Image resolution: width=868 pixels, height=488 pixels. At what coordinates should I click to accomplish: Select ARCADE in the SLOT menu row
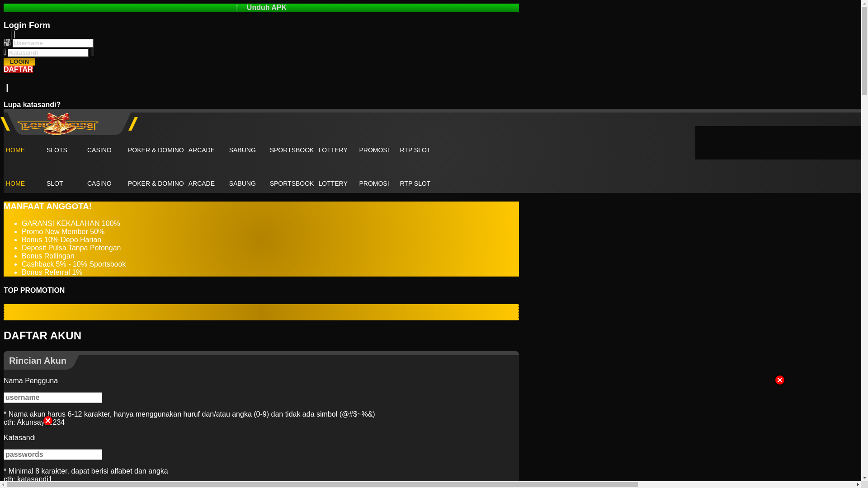pos(202,183)
